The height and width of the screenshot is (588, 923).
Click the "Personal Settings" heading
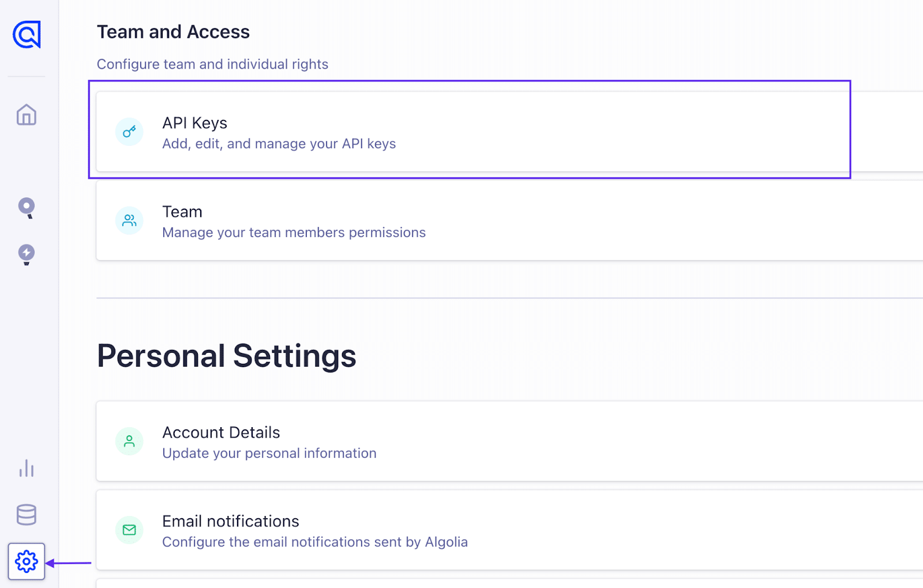pyautogui.click(x=227, y=356)
